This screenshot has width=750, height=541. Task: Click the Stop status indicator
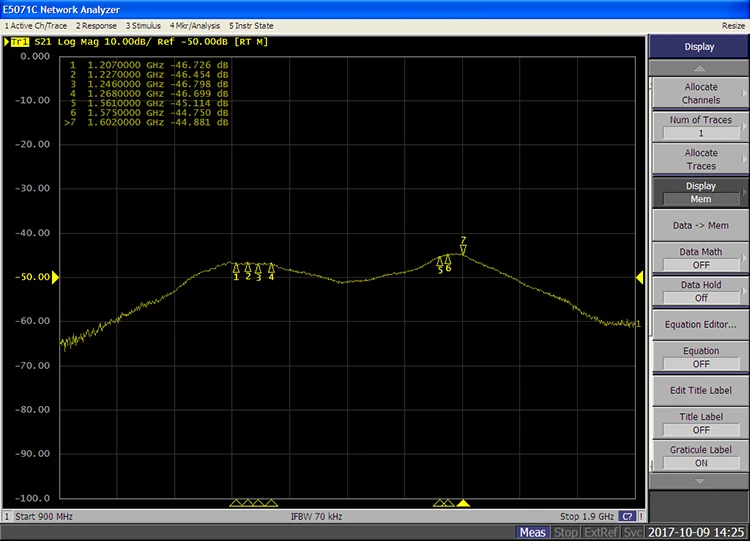point(566,532)
